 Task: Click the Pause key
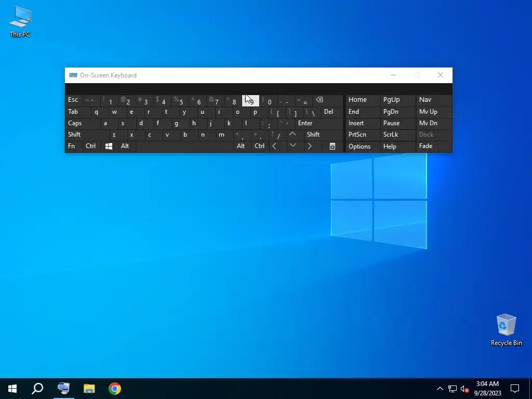(x=398, y=123)
